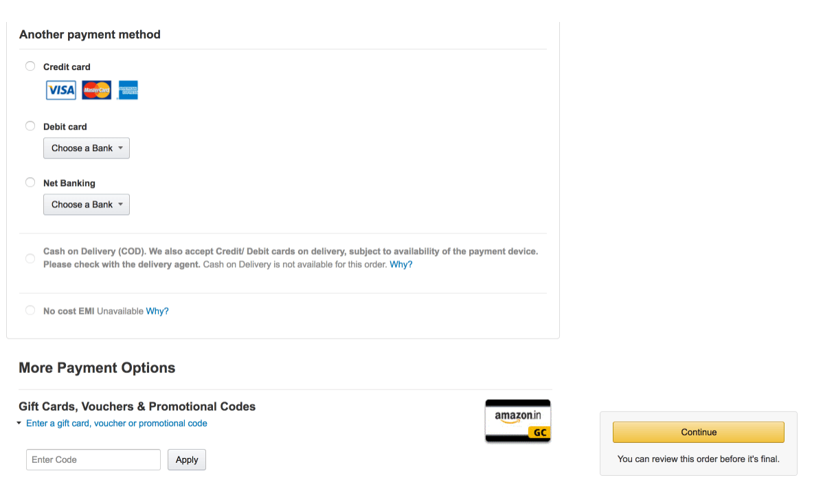Click the Visa card logo

point(61,90)
